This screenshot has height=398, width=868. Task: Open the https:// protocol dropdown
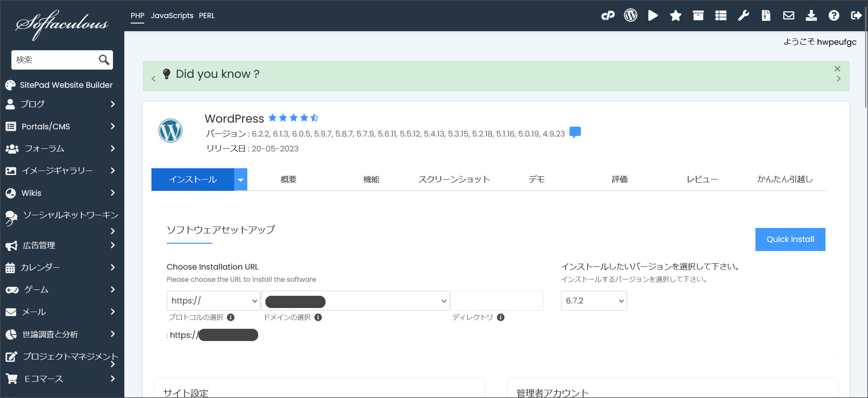(213, 301)
